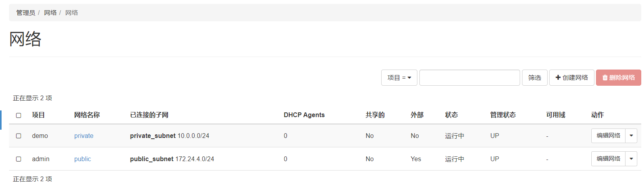The height and width of the screenshot is (191, 644).
Task: Click 编辑网络 for the private network
Action: point(608,136)
